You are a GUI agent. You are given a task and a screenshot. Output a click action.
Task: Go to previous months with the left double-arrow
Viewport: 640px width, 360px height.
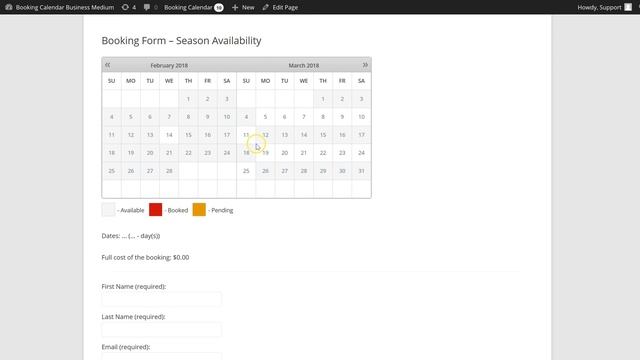(107, 65)
